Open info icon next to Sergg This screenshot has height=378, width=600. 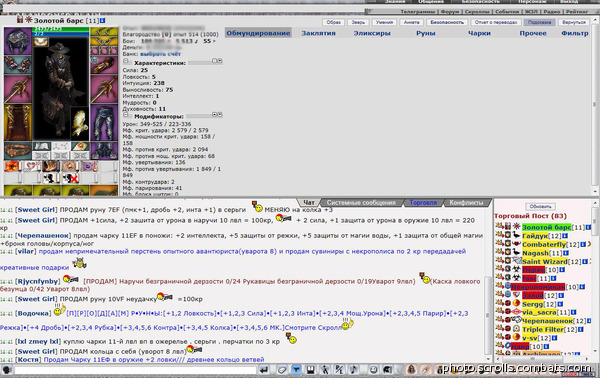coord(560,304)
